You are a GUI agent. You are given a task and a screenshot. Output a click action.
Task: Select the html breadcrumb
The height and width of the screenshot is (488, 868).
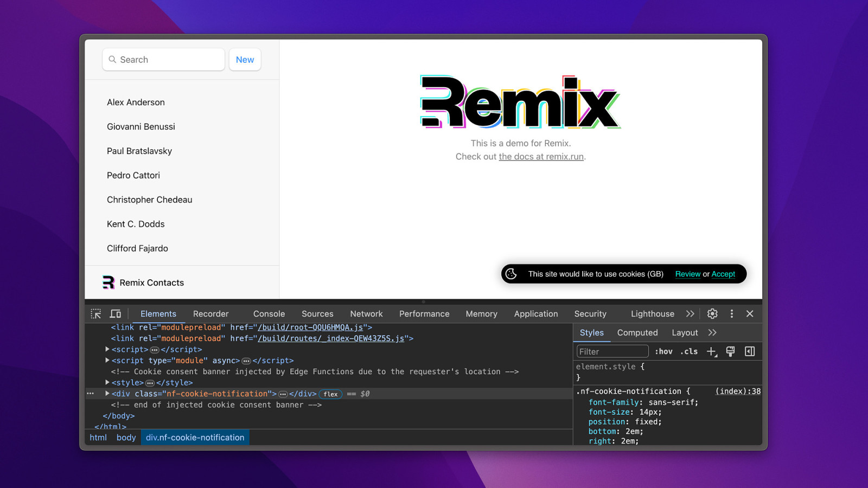click(98, 438)
